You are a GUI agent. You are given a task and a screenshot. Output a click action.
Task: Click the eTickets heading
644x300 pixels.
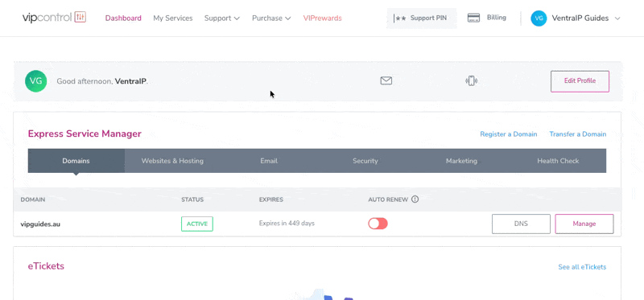pos(46,266)
